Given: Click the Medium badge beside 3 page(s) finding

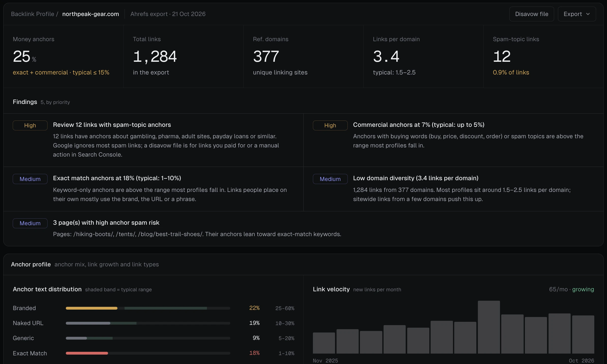Looking at the screenshot, I should coord(30,223).
